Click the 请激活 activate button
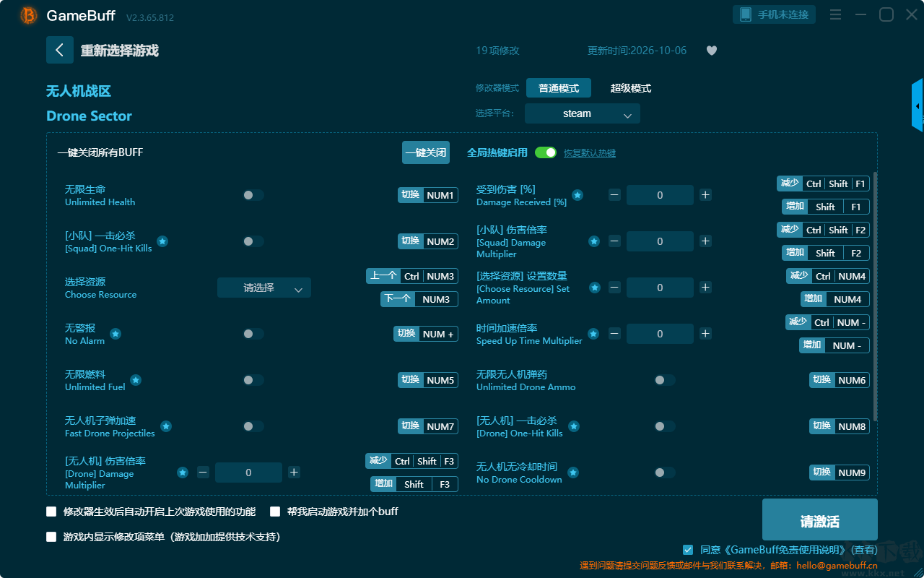924x578 pixels. (x=820, y=521)
